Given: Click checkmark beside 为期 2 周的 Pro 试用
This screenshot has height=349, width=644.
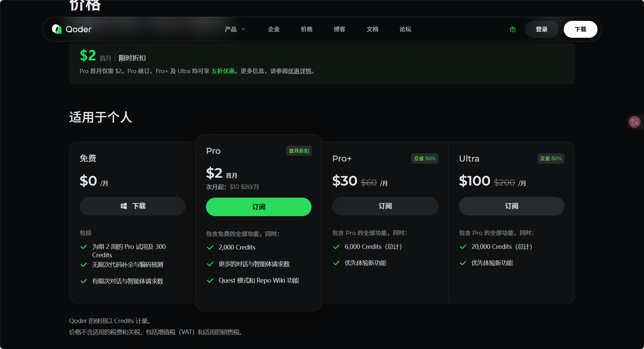Looking at the screenshot, I should click(84, 247).
